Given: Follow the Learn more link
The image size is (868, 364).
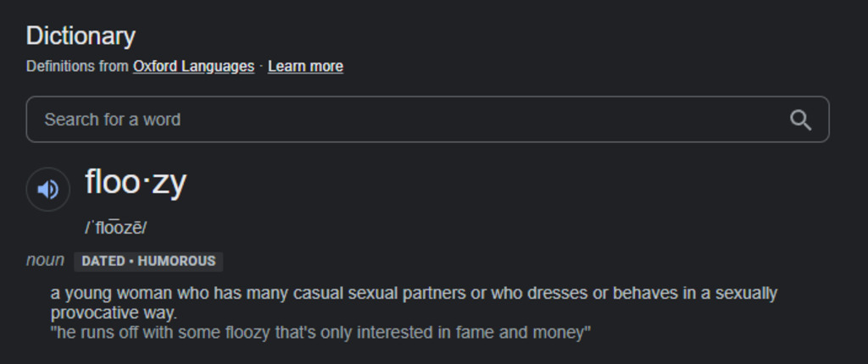Looking at the screenshot, I should [x=305, y=66].
